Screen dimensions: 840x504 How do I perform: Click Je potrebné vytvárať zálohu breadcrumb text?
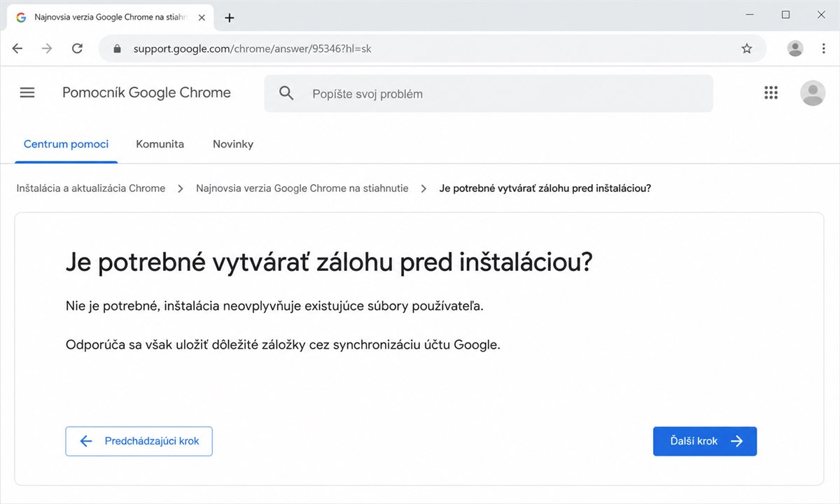coord(545,188)
